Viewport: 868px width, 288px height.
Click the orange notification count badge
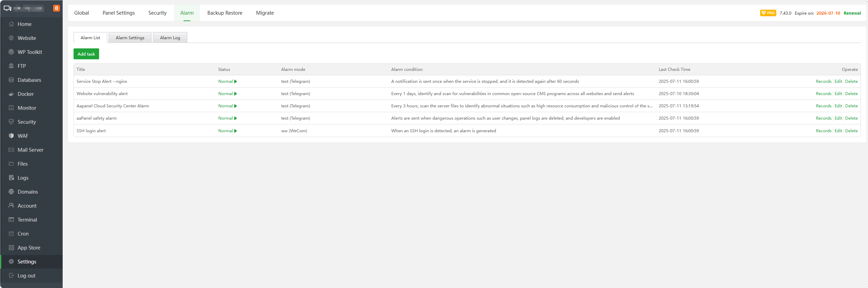click(x=57, y=8)
